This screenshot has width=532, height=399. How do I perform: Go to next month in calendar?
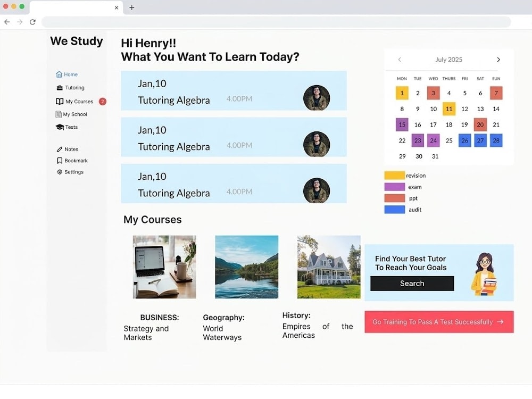[x=498, y=60]
